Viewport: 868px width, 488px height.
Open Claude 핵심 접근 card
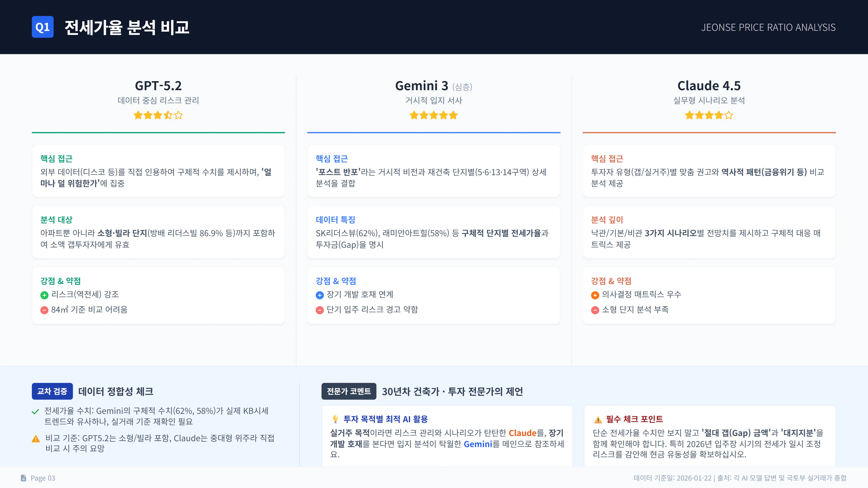709,171
